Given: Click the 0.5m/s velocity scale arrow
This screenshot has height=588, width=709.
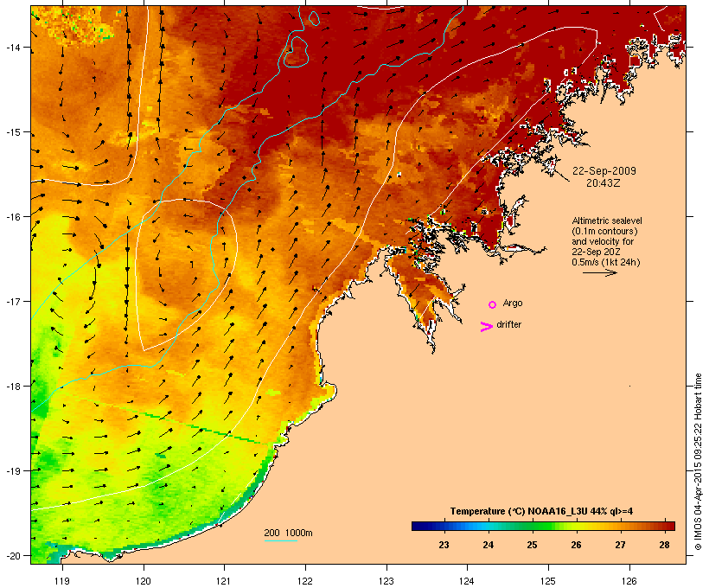Looking at the screenshot, I should tap(599, 272).
